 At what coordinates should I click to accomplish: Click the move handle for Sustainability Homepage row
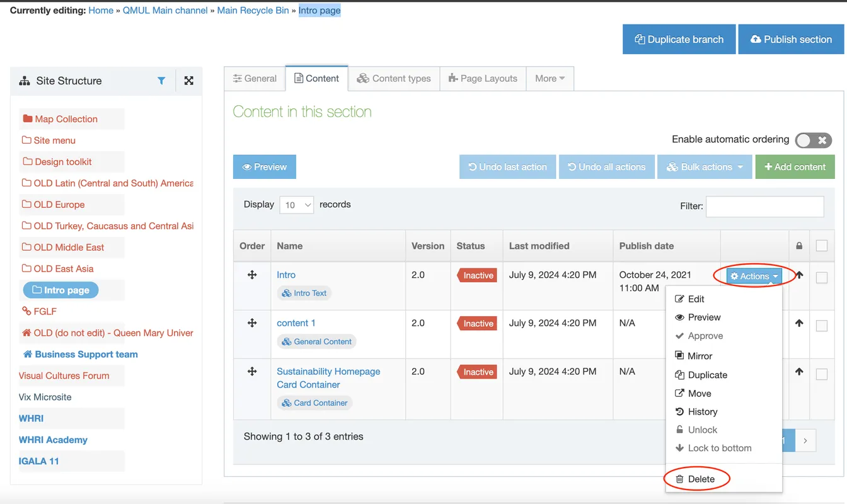252,371
